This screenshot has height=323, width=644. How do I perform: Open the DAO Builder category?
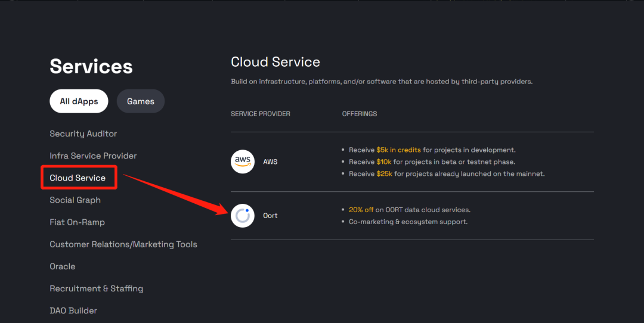[x=73, y=310]
